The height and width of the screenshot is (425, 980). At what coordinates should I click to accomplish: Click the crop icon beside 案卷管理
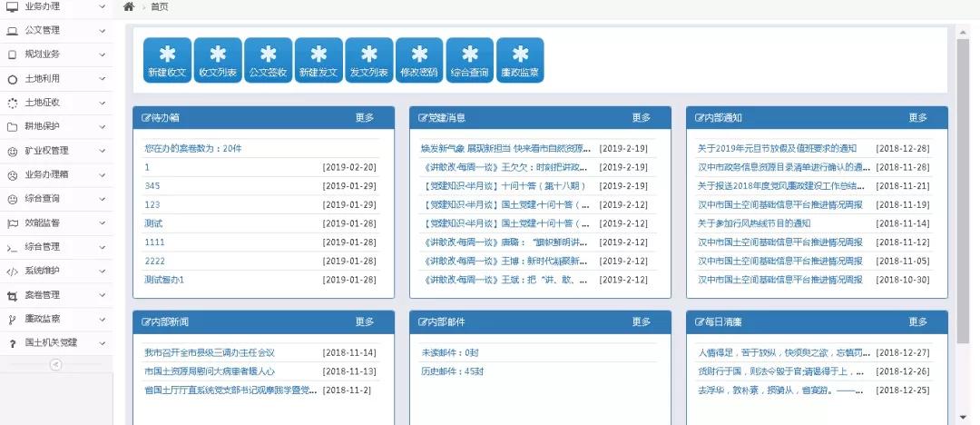coord(12,295)
